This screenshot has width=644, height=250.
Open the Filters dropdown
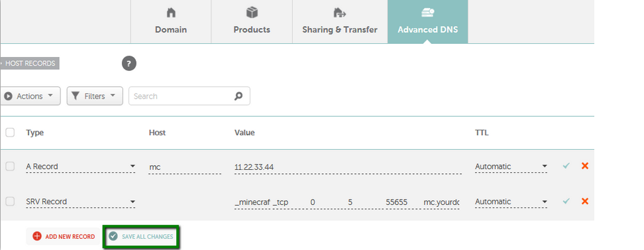pyautogui.click(x=95, y=95)
